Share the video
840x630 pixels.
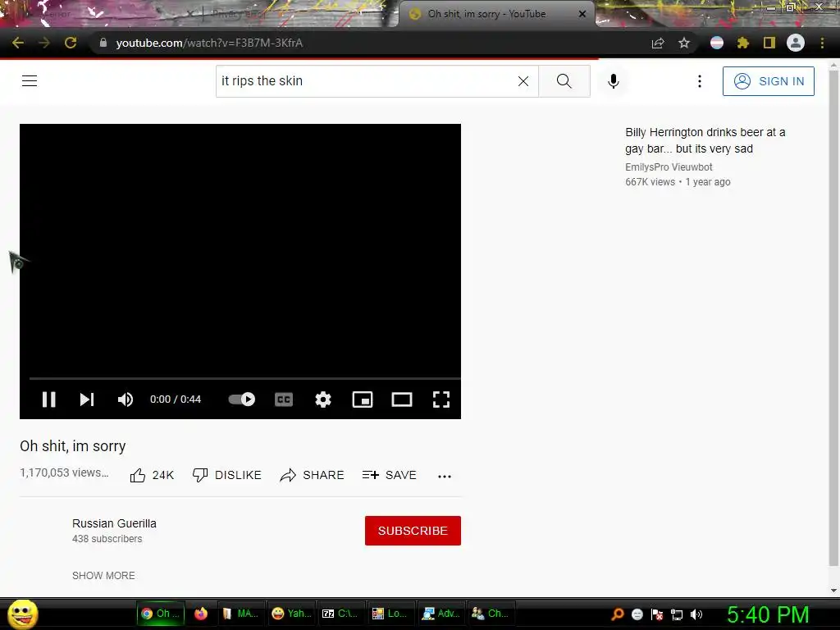click(x=312, y=475)
